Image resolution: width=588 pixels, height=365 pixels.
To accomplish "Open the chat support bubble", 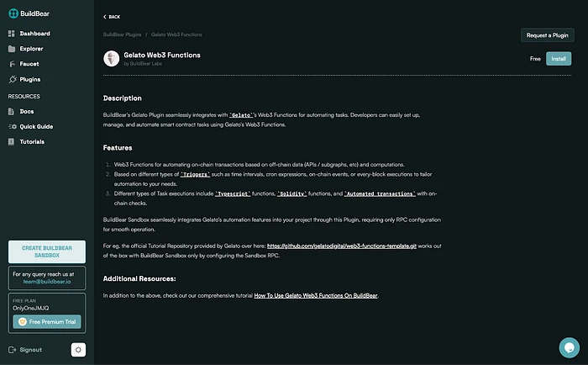I will tap(570, 347).
